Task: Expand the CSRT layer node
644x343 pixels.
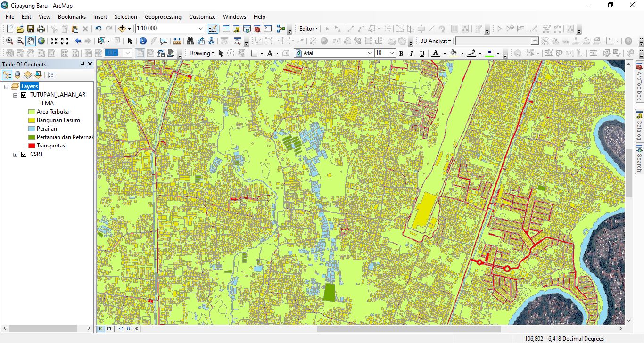Action: [x=15, y=154]
